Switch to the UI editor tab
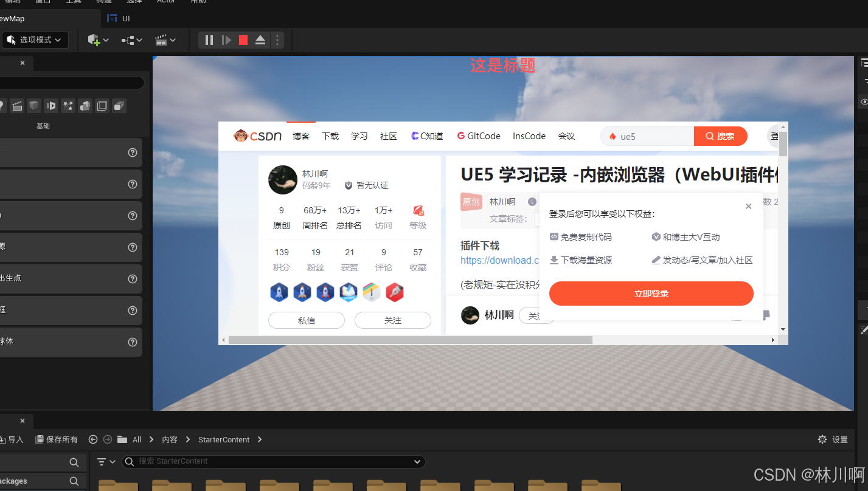 (119, 18)
